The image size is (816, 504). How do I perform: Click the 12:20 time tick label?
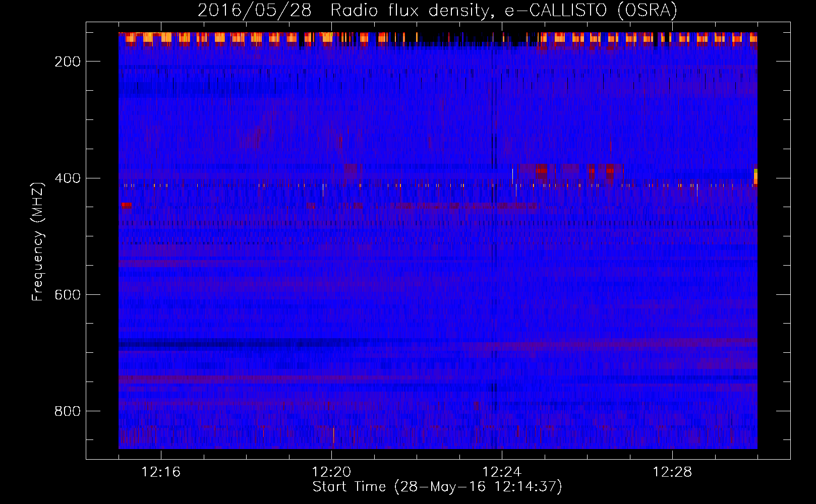[331, 472]
